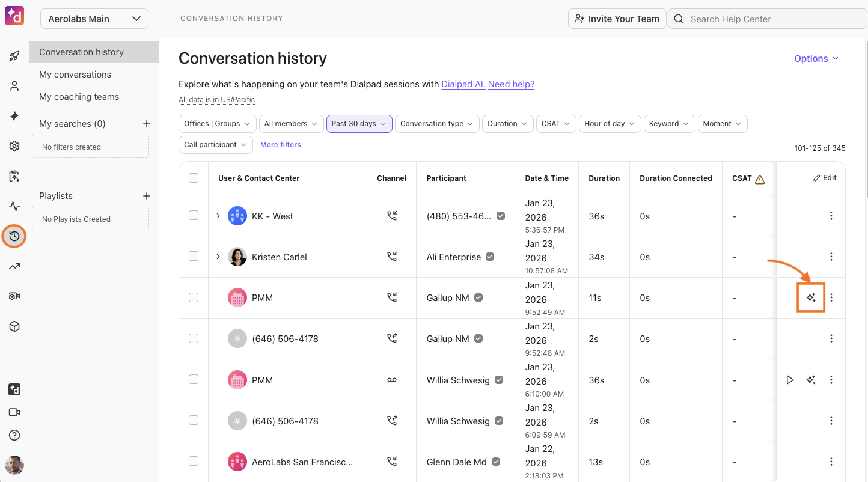Open conversation history clock sidebar icon
868x482 pixels.
14,236
